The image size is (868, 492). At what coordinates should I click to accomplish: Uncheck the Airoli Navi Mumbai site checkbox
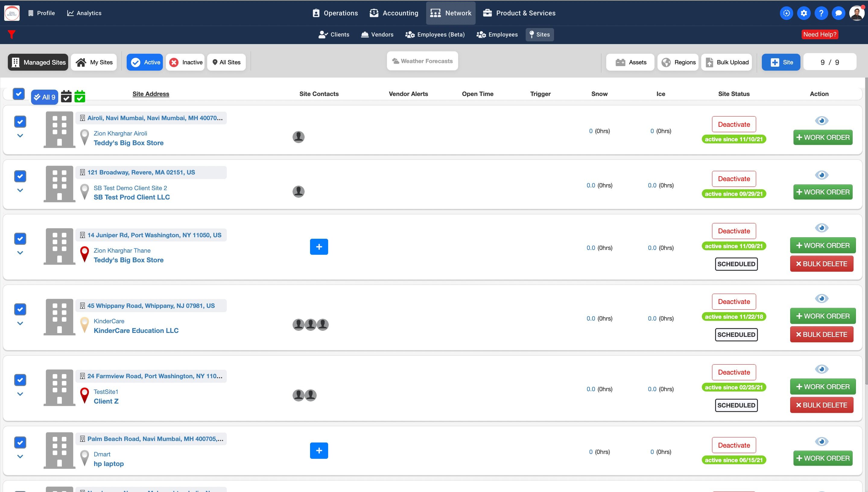pyautogui.click(x=20, y=122)
